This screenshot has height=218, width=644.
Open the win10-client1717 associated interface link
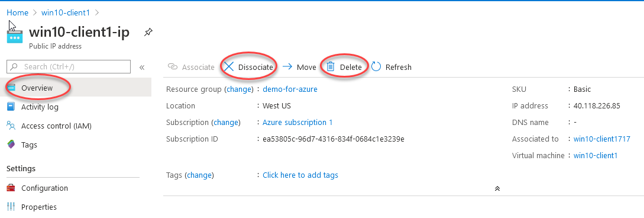click(x=601, y=139)
